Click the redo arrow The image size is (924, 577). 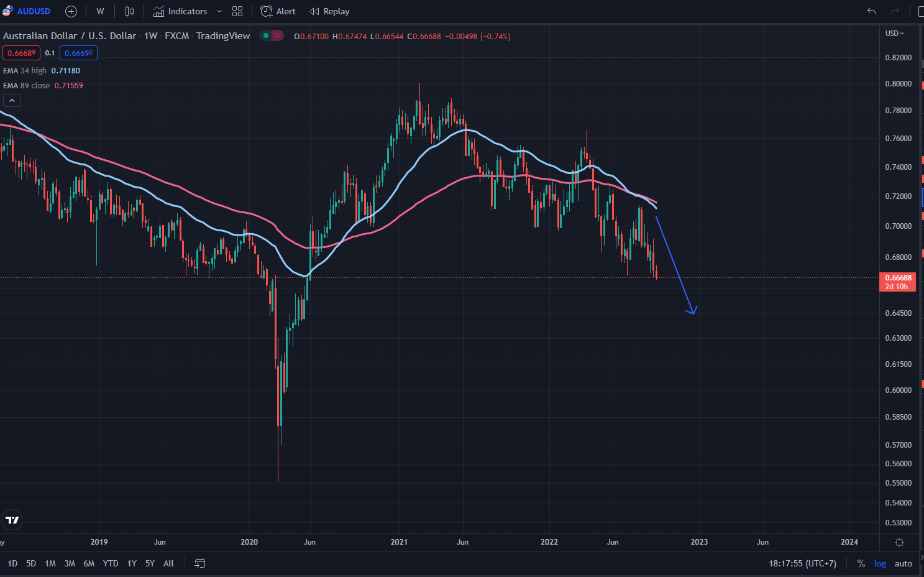(x=895, y=11)
